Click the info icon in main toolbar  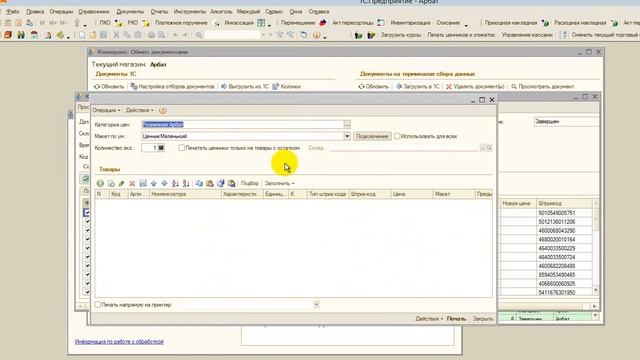316,35
